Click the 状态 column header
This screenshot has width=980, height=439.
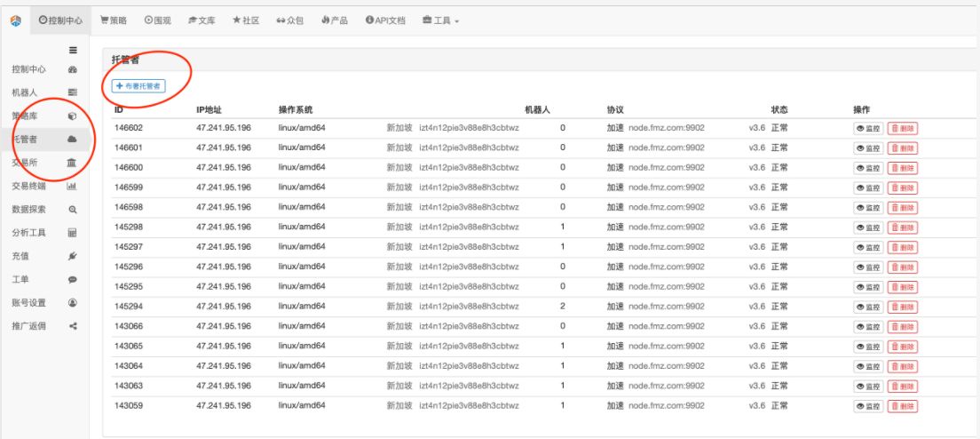point(779,109)
